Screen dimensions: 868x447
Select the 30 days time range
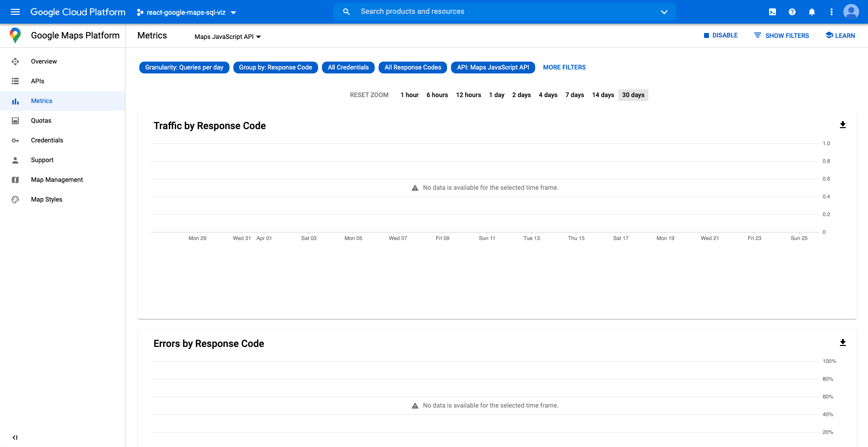633,95
